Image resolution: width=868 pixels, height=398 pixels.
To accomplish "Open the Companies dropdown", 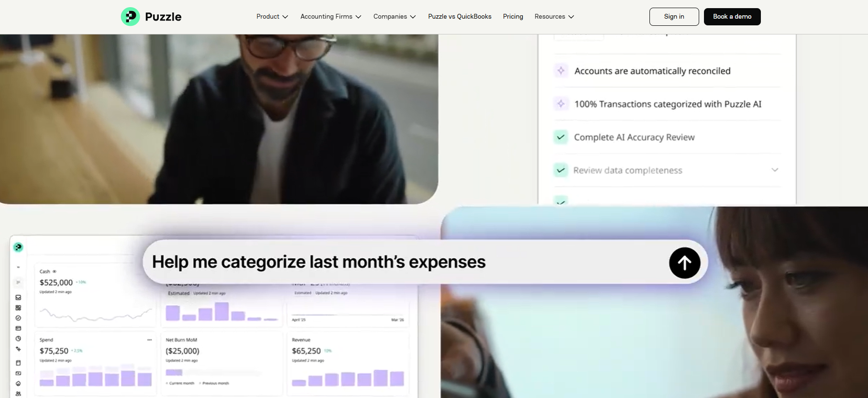I will [395, 17].
